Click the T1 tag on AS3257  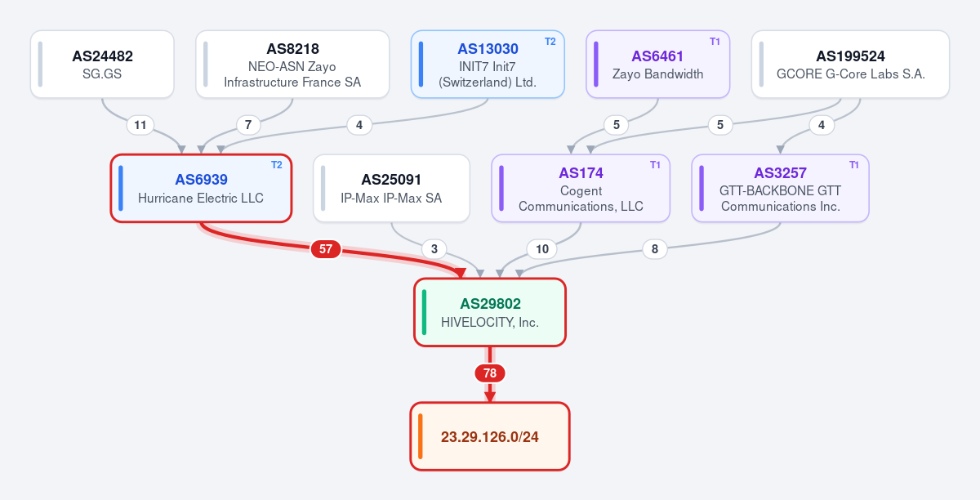(x=854, y=164)
